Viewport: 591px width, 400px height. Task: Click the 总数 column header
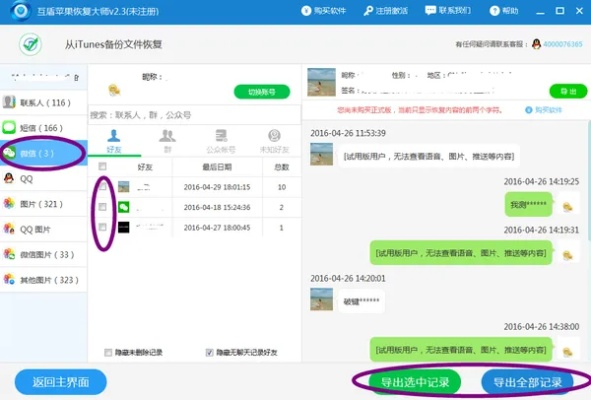(282, 167)
